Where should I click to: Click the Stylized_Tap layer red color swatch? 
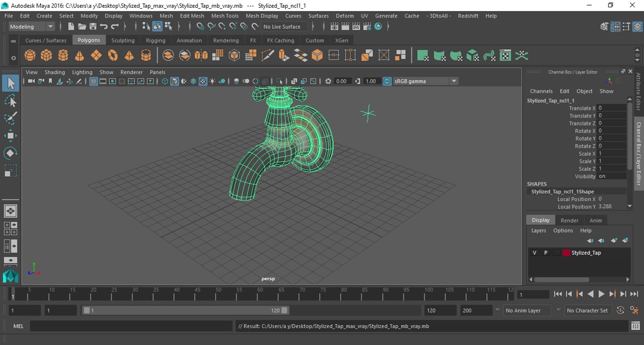tap(566, 253)
